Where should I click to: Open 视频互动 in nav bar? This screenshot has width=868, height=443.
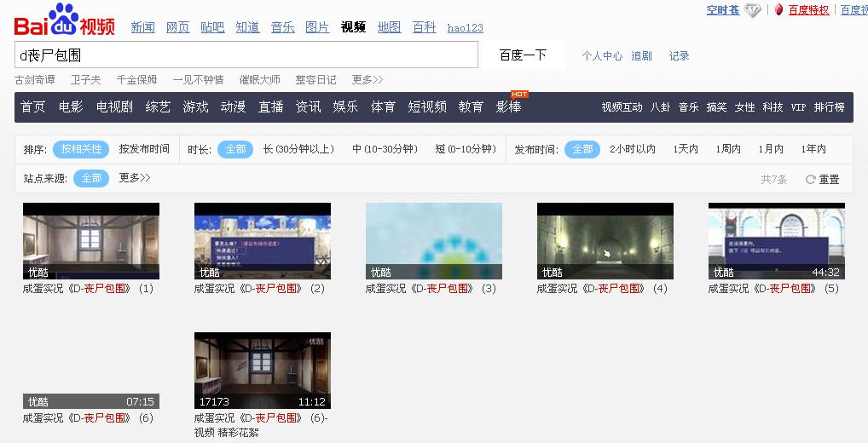tap(622, 106)
